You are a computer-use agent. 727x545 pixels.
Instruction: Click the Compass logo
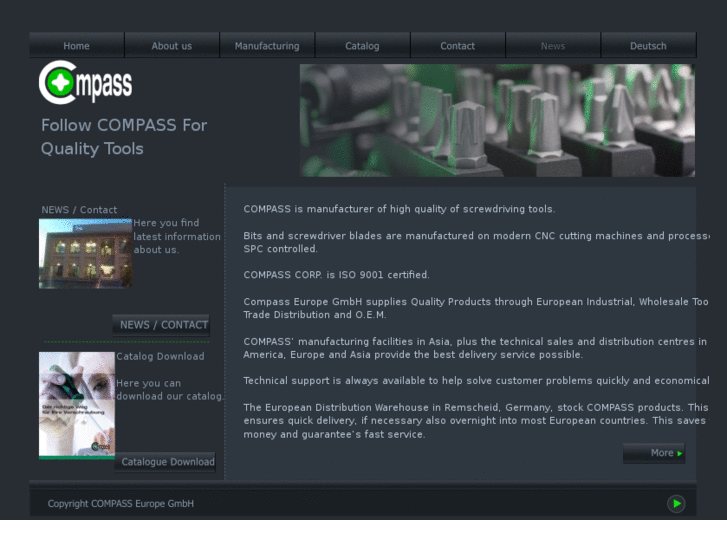pyautogui.click(x=86, y=83)
